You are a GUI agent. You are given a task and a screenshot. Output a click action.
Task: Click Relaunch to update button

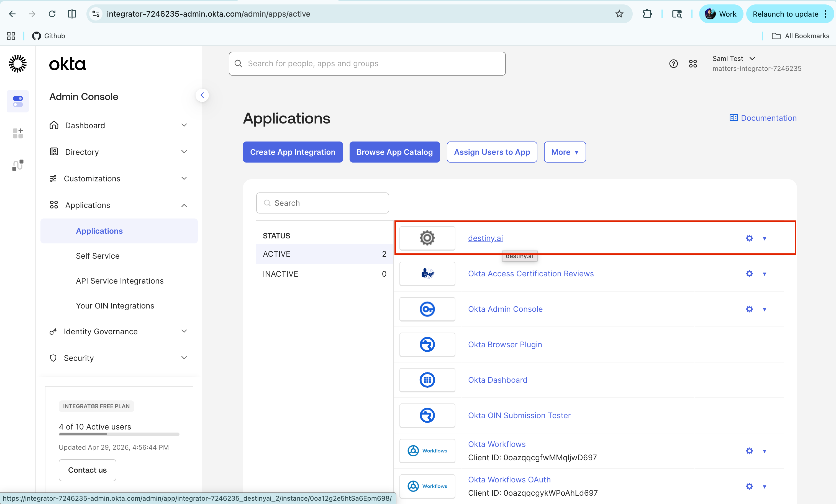789,14
